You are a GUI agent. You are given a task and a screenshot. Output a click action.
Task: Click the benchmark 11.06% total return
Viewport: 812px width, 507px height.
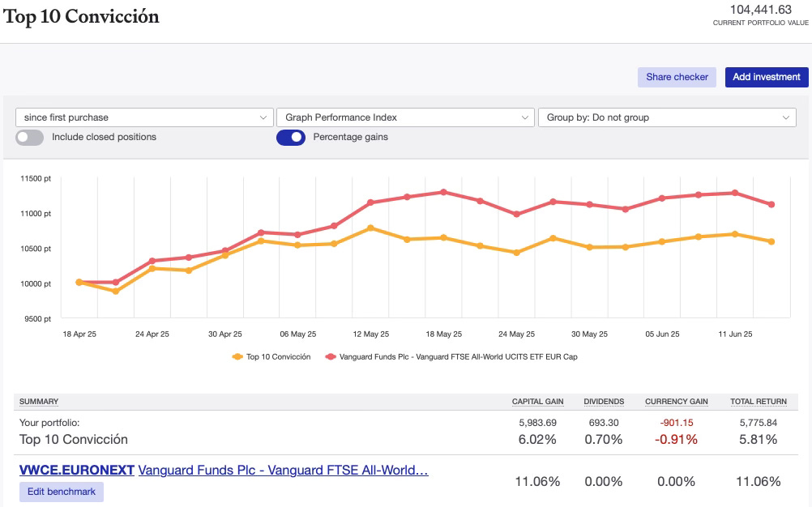(x=759, y=482)
